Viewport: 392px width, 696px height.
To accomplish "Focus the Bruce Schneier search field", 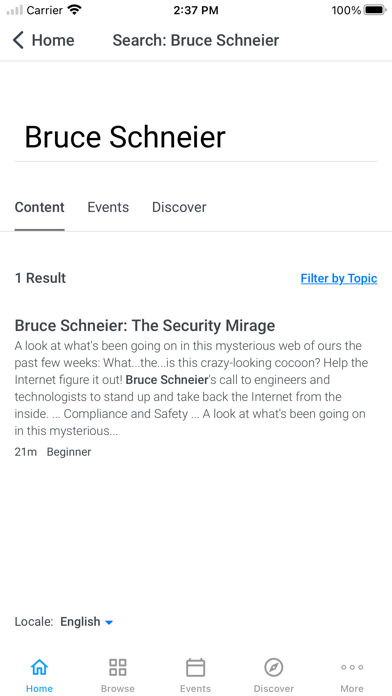I will pos(196,137).
